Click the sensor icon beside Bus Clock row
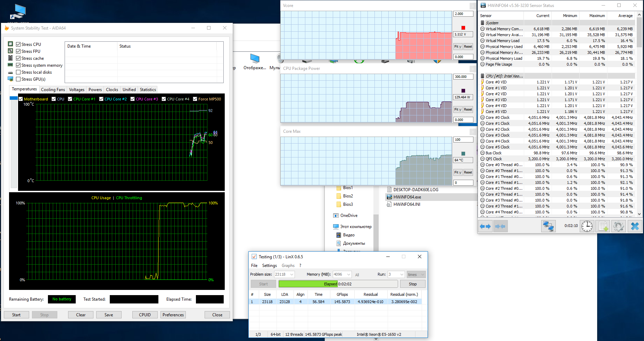Image resolution: width=644 pixels, height=341 pixels. pos(482,153)
